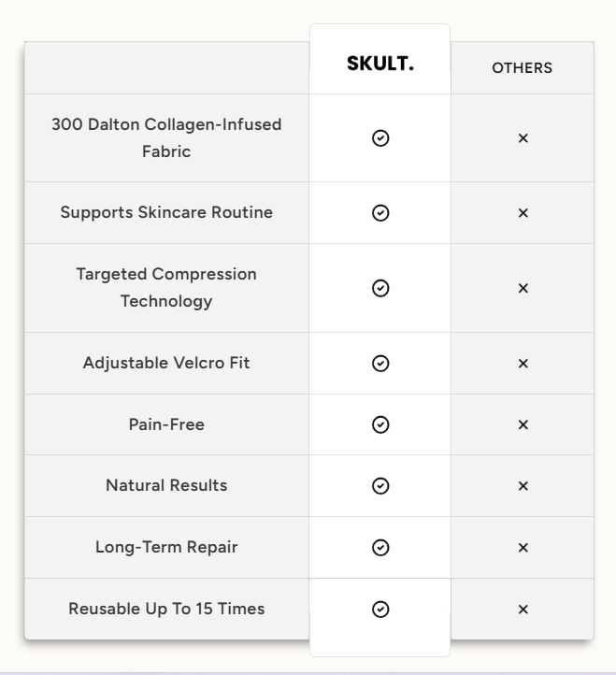Click checkmark for Natural Results
Screen dimensions: 616x675
[x=380, y=485]
